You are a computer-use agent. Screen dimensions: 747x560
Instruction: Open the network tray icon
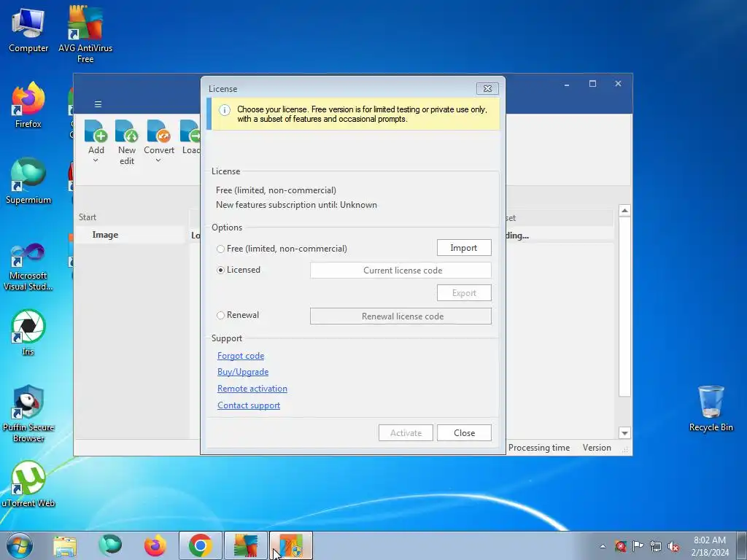656,546
